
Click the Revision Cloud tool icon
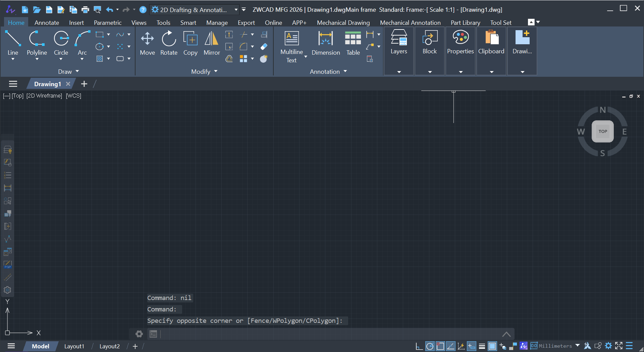[x=120, y=59]
